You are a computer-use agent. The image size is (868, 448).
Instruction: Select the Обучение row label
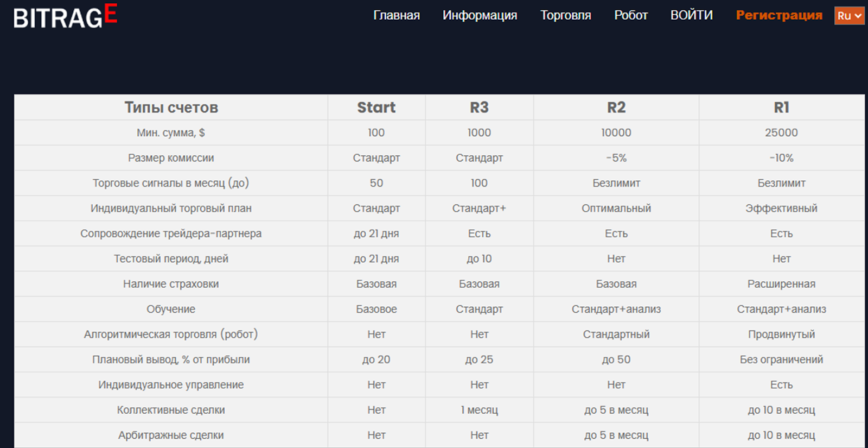click(171, 309)
